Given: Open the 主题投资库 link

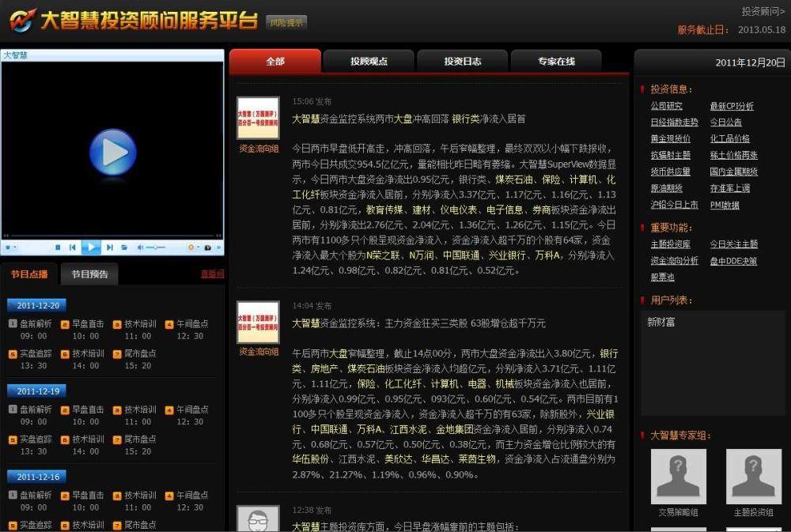Looking at the screenshot, I should 671,244.
